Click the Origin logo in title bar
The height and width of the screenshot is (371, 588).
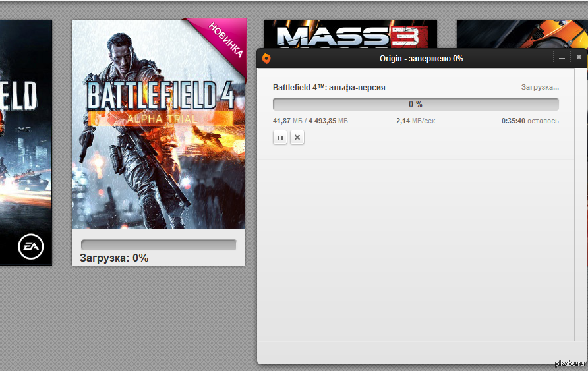pyautogui.click(x=266, y=59)
